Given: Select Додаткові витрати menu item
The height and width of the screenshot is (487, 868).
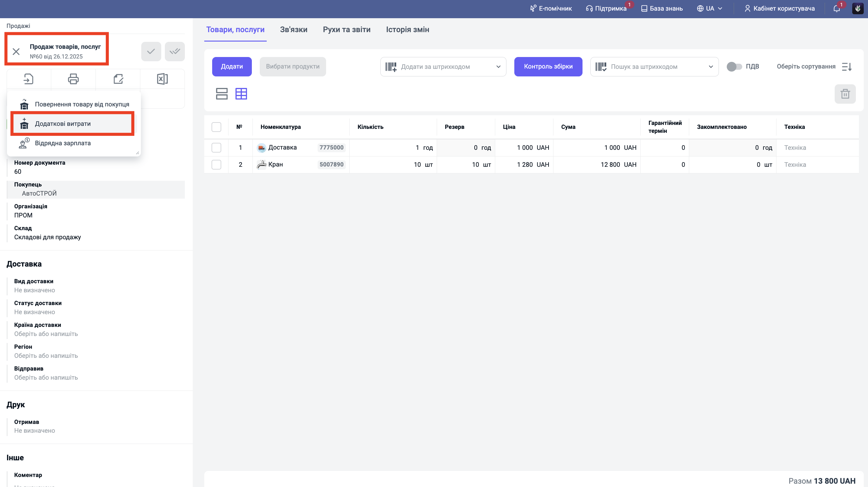Looking at the screenshot, I should coord(63,124).
